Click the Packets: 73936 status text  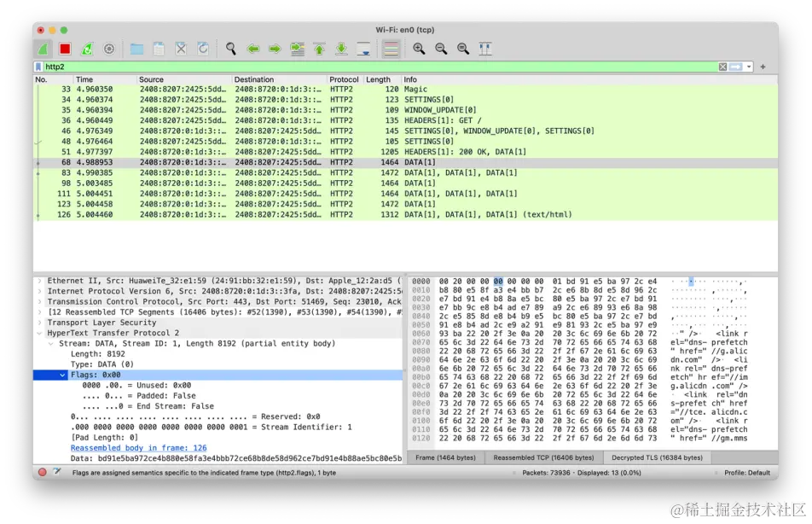coord(582,473)
